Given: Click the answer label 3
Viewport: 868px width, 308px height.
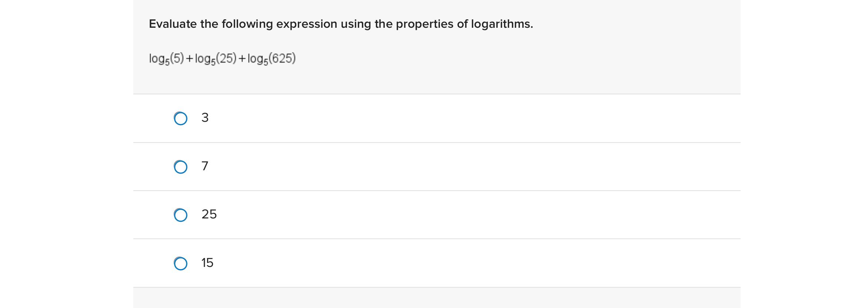Looking at the screenshot, I should 205,118.
